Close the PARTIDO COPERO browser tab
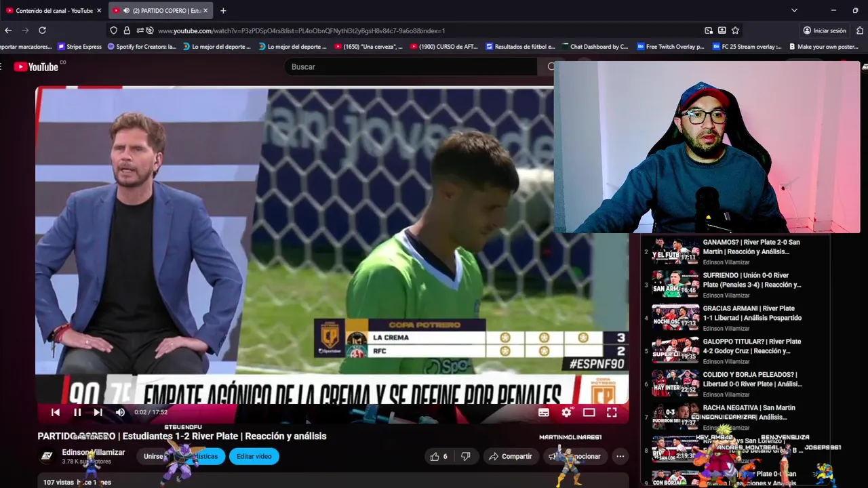This screenshot has width=868, height=488. 206,11
